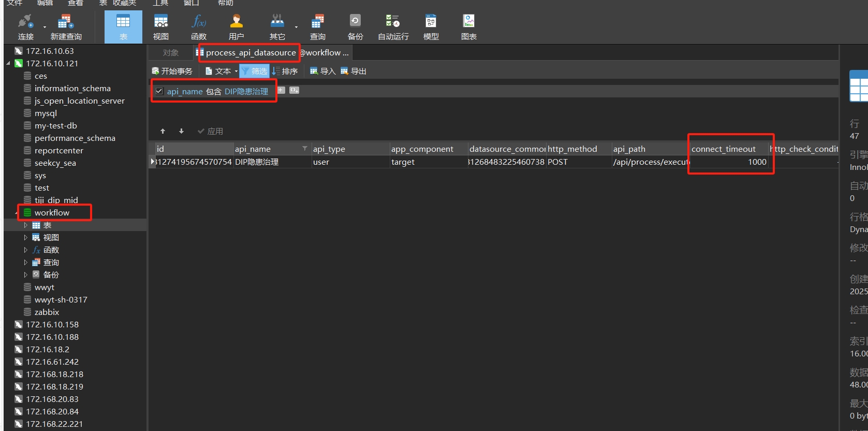Click the DIP隐患治理 filter value
868x431 pixels.
point(246,91)
